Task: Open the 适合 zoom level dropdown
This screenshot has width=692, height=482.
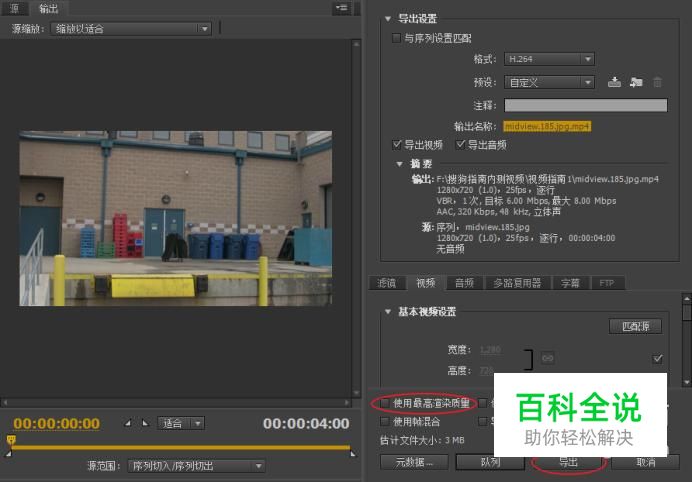Action: pos(181,423)
